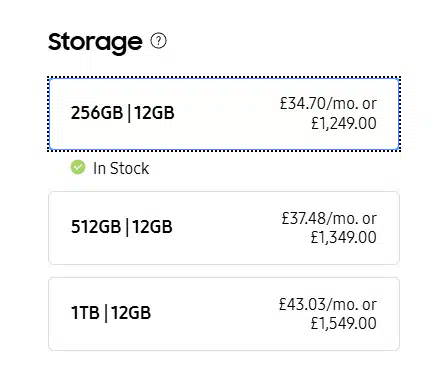The image size is (446, 372).
Task: Select the 256GB | 12GB storage option
Action: click(224, 114)
